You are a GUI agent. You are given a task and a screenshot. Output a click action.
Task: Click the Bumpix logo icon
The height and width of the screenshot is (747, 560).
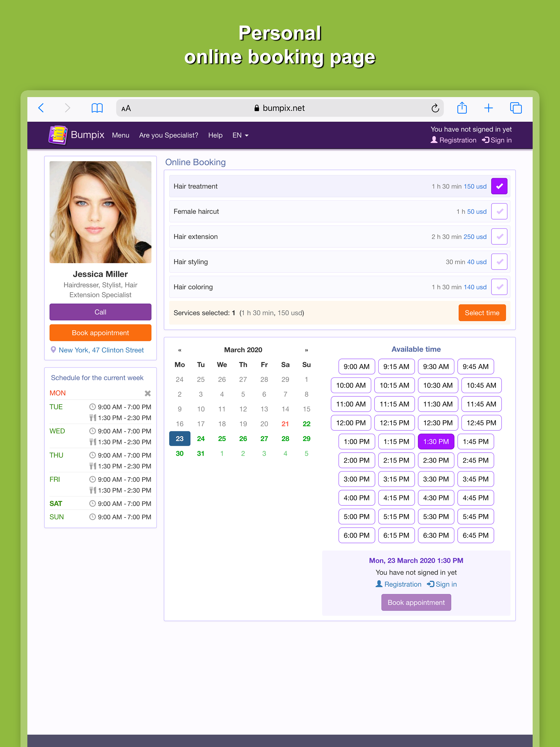tap(57, 135)
